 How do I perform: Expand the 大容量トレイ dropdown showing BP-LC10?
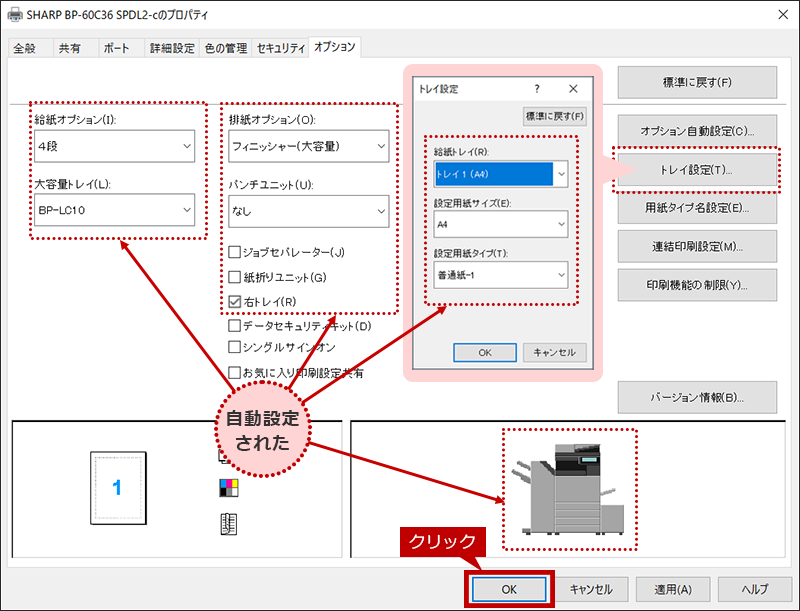click(114, 209)
